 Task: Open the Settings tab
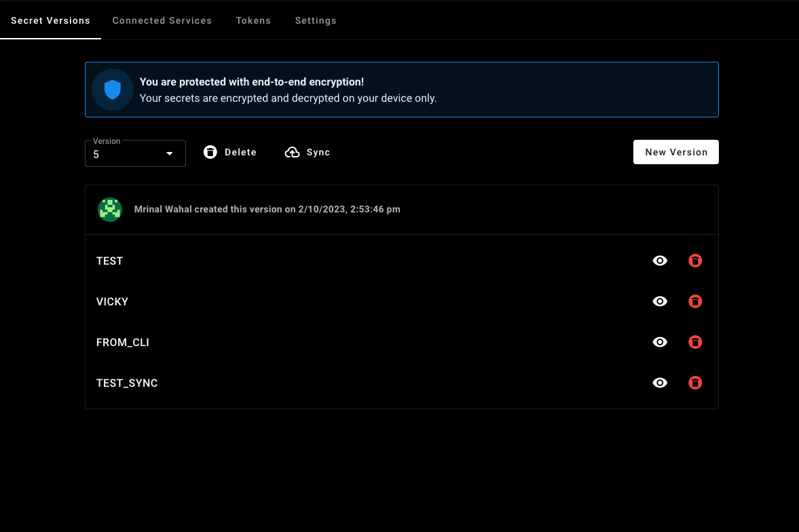(316, 20)
